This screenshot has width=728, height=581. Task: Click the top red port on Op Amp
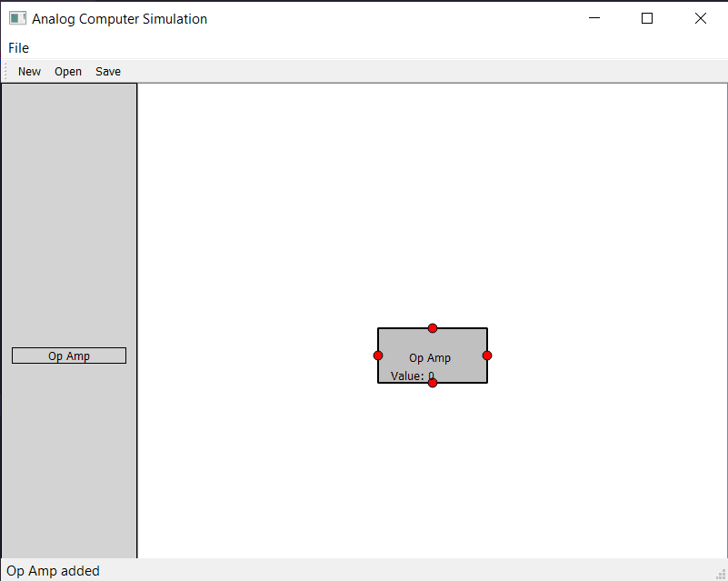[433, 328]
